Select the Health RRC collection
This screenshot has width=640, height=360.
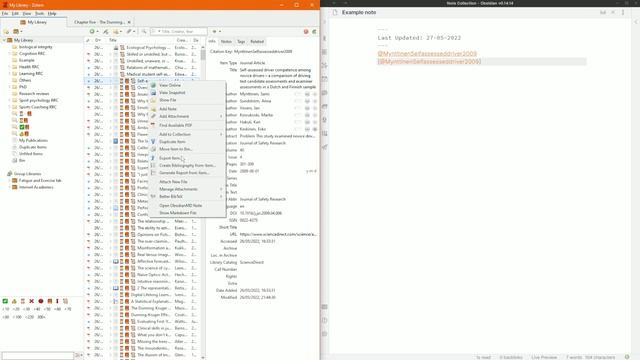29,67
